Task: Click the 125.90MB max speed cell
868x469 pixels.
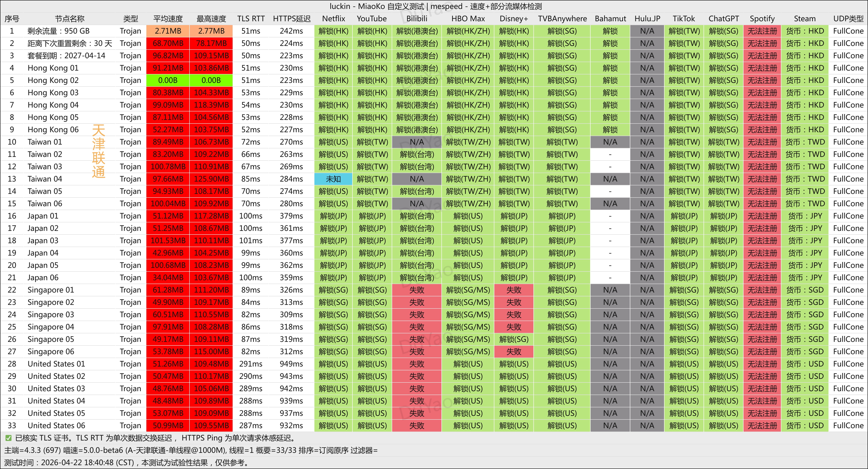Action: click(211, 179)
